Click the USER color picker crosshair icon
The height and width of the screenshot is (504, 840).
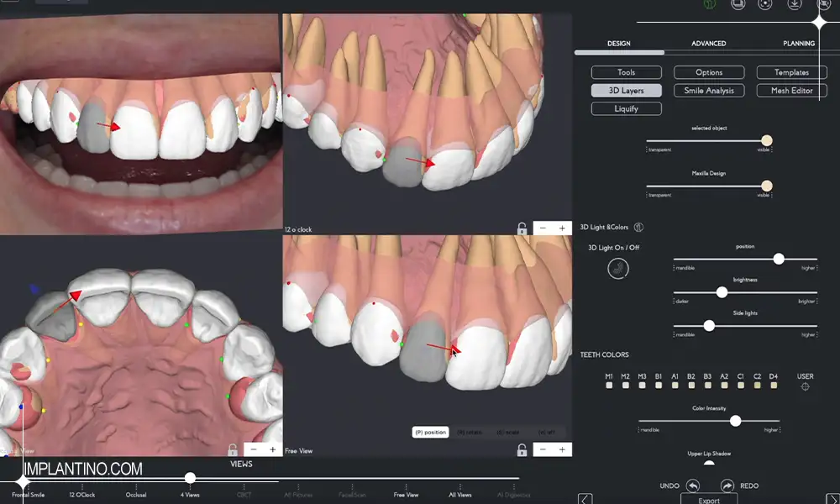click(x=805, y=386)
